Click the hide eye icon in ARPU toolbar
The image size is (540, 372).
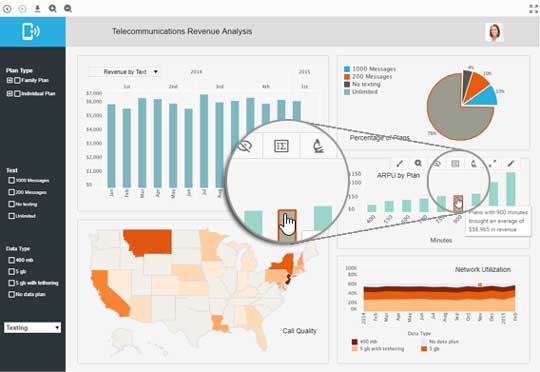click(437, 163)
